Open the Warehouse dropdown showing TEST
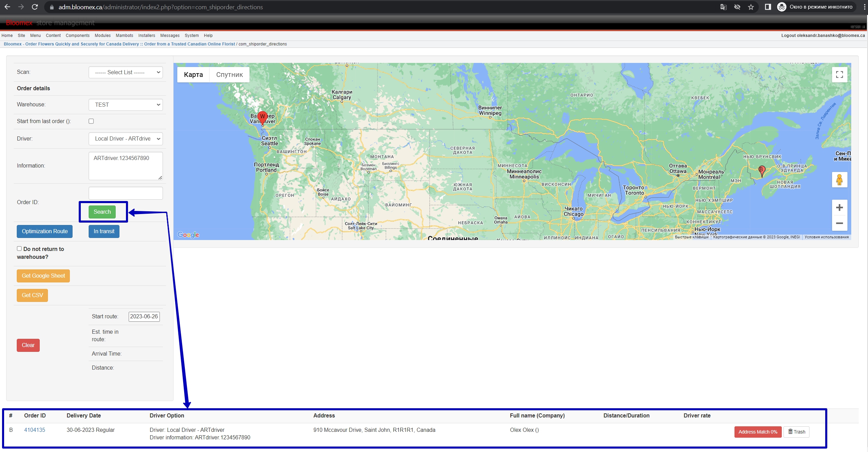Screen dimensions: 868x452 pyautogui.click(x=126, y=105)
